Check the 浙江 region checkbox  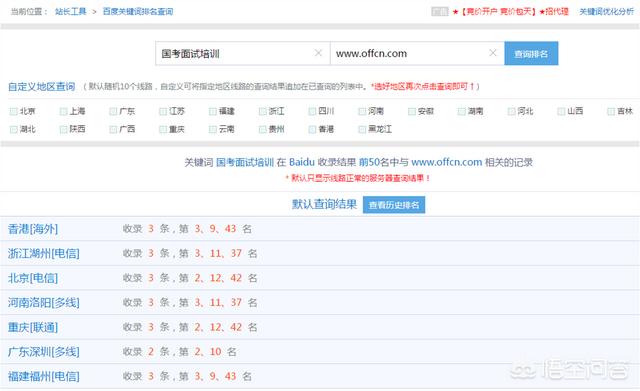[x=262, y=111]
